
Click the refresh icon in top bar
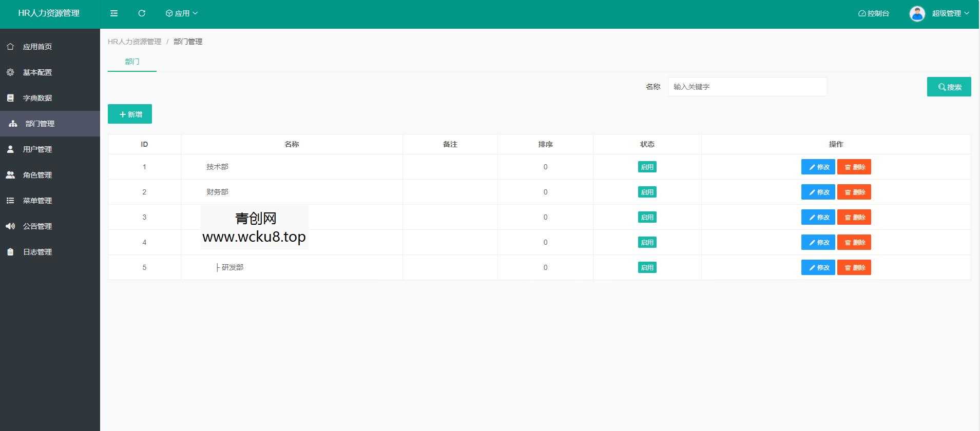(142, 13)
